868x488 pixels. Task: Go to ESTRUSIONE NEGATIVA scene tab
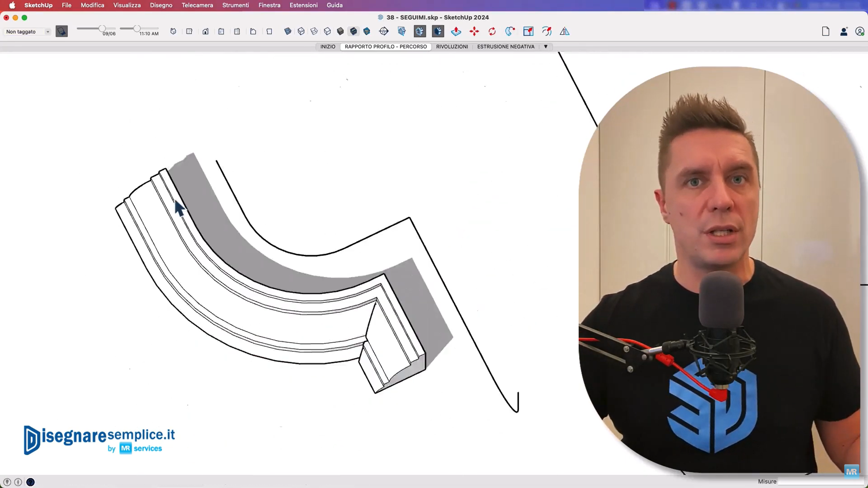(x=506, y=46)
